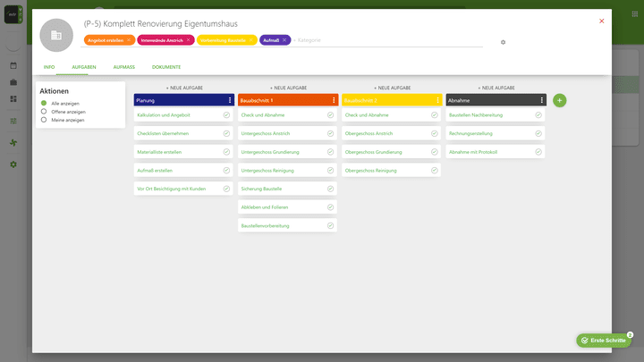644x362 pixels.
Task: Select the Alle anzeigen radio button
Action: [44, 103]
